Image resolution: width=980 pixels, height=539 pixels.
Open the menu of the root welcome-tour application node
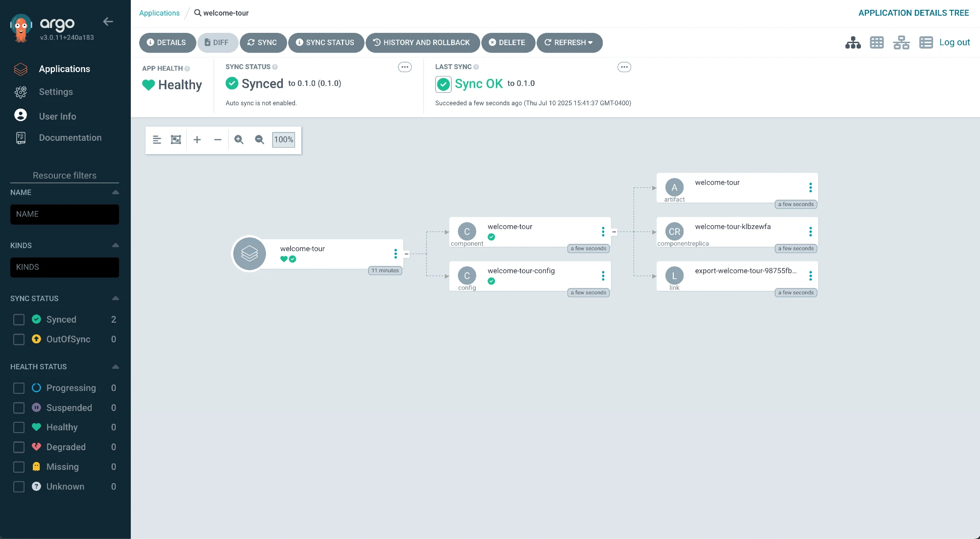pyautogui.click(x=395, y=254)
